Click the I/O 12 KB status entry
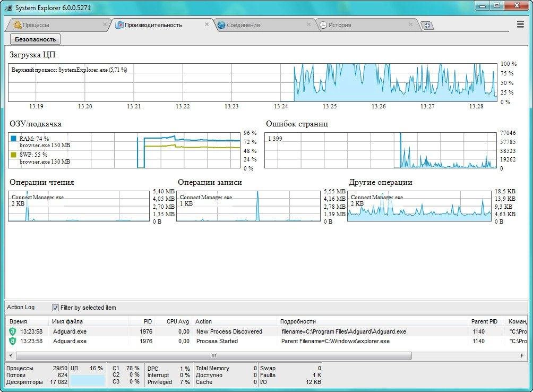Screen dimensions: 533x392 (x=290, y=382)
